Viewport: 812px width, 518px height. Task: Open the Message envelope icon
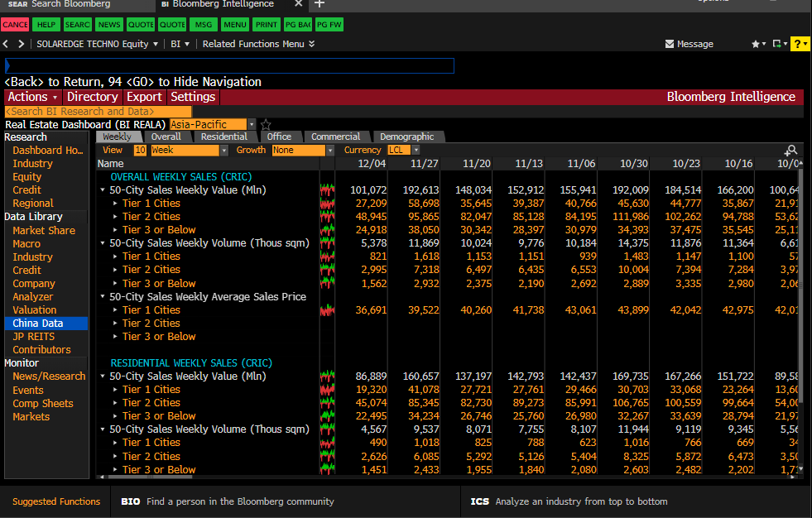pyautogui.click(x=670, y=44)
